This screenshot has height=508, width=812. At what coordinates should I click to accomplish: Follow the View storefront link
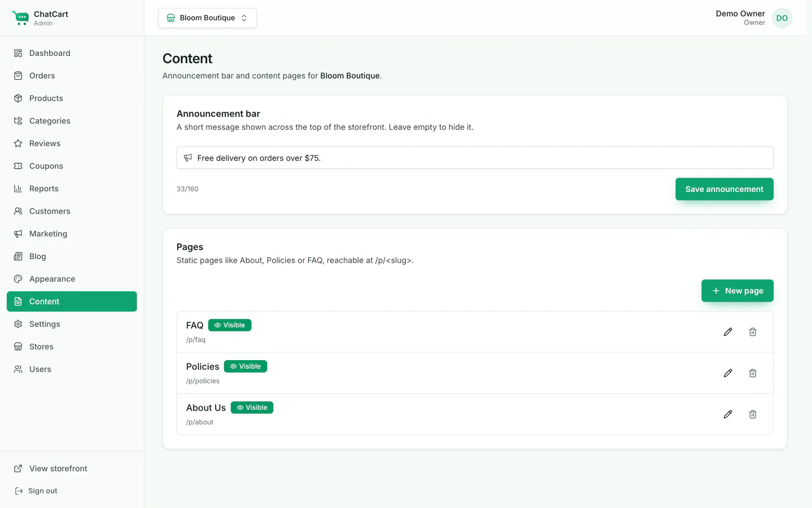click(72, 468)
